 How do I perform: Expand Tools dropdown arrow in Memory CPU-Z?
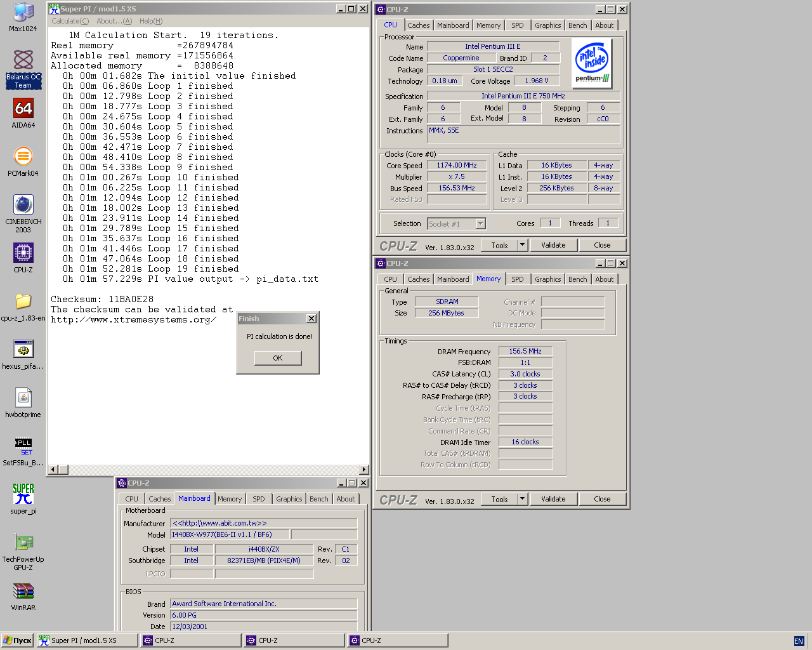[523, 499]
